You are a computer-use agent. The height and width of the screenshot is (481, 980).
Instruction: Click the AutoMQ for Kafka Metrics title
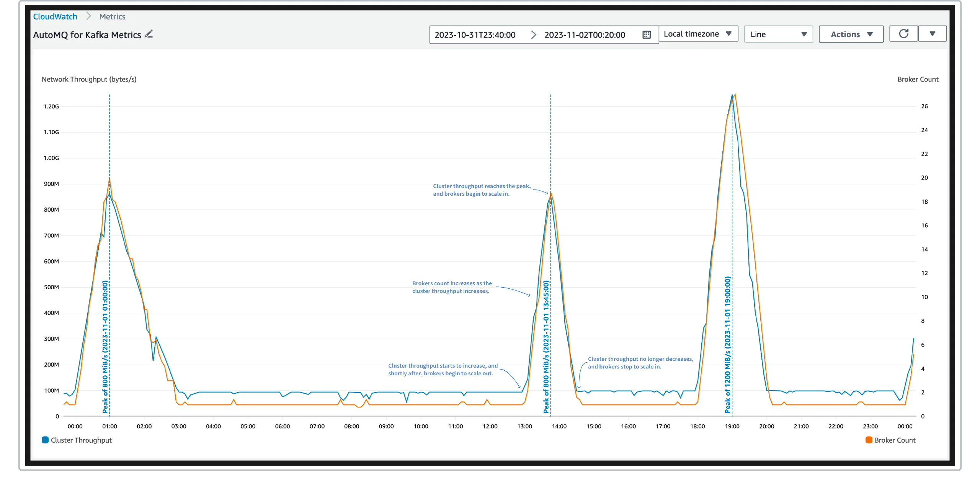pos(87,35)
